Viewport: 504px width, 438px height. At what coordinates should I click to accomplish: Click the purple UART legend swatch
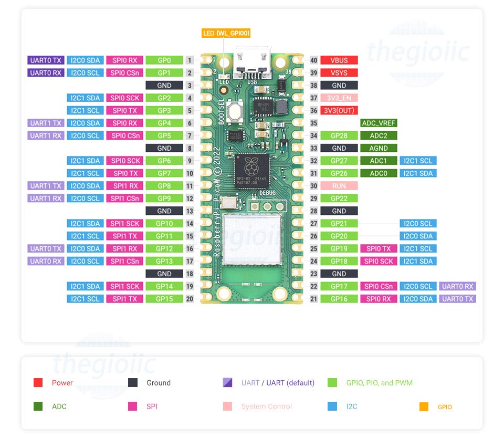(227, 382)
